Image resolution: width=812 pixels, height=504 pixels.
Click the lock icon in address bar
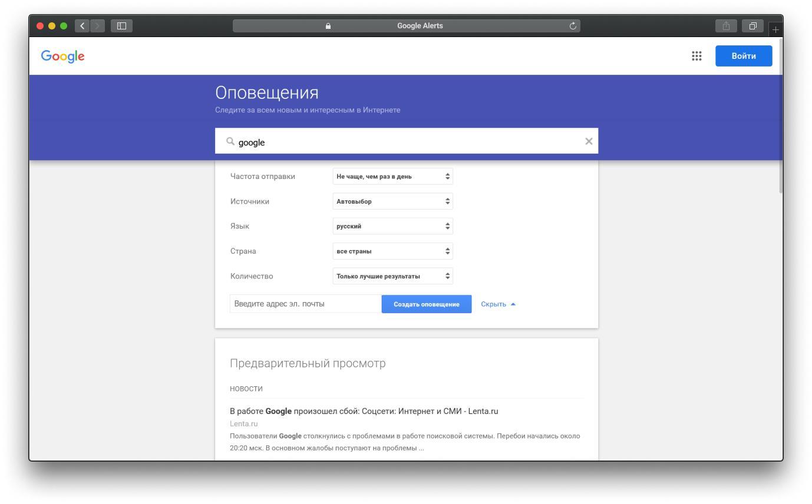pos(329,26)
